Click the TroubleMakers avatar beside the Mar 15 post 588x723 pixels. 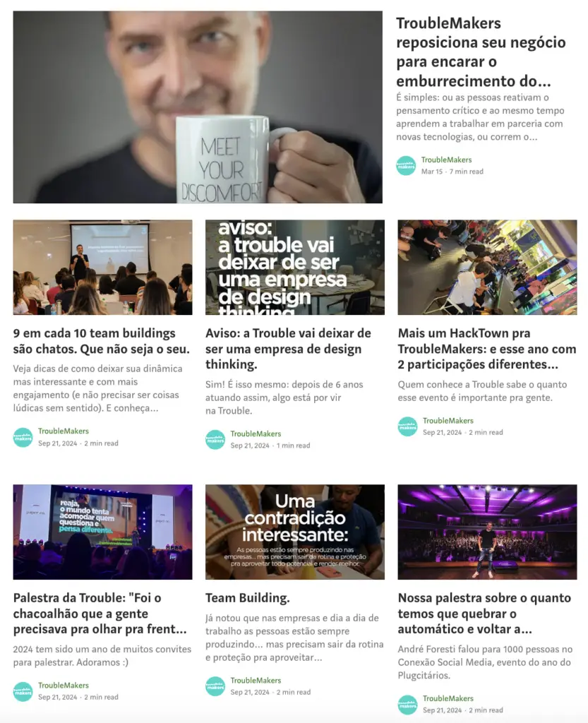coord(406,165)
